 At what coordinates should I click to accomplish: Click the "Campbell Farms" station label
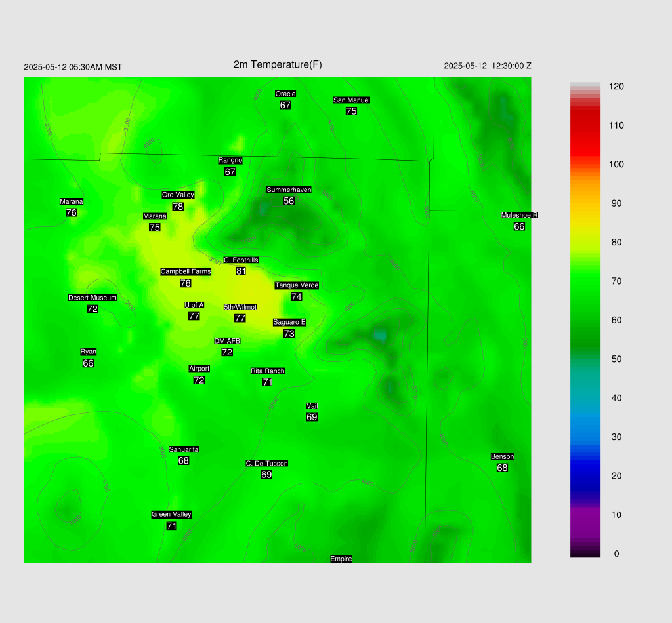click(186, 271)
